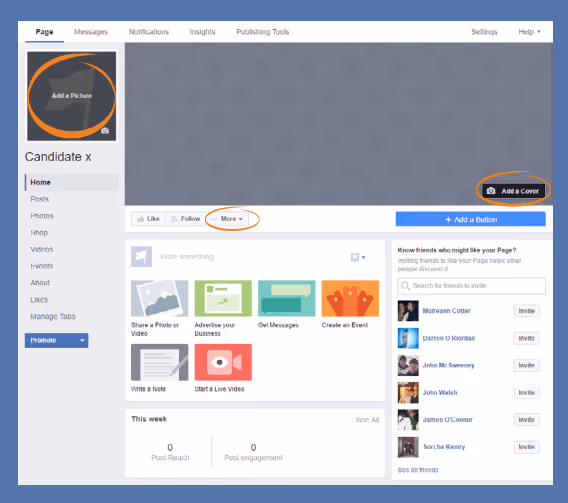Click the Add a Button button
Image resolution: width=568 pixels, height=503 pixels.
pyautogui.click(x=471, y=219)
